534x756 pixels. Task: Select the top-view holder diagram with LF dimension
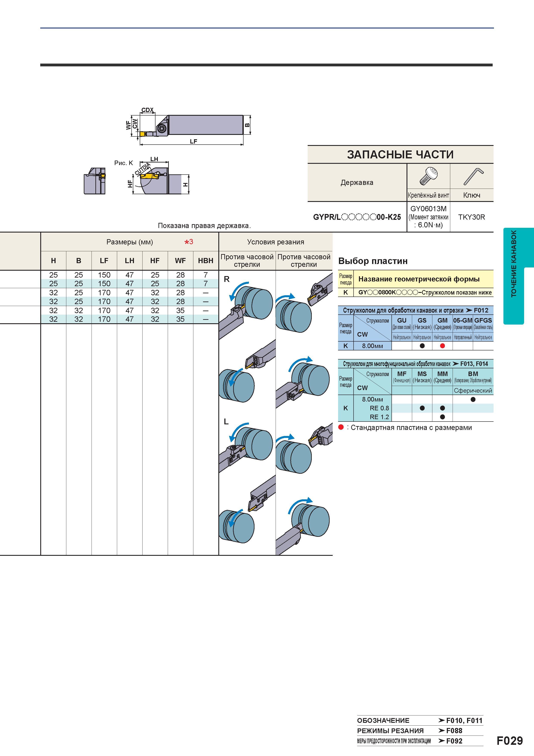[x=189, y=126]
